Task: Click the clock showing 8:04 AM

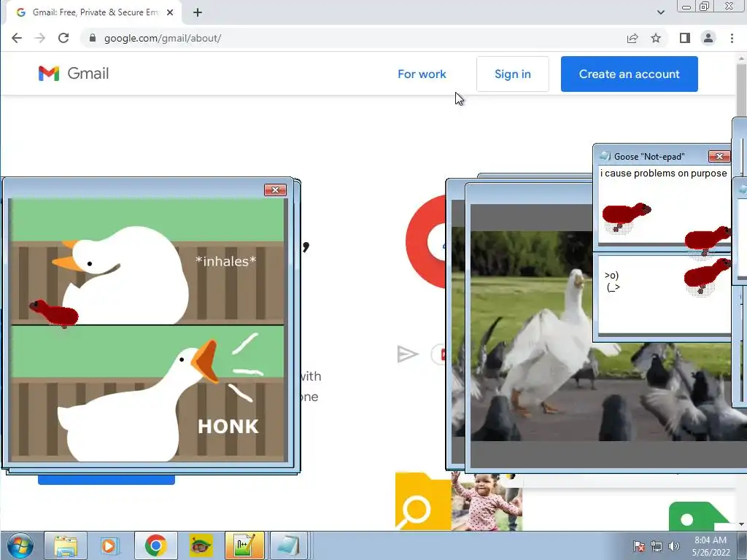Action: [x=711, y=540]
